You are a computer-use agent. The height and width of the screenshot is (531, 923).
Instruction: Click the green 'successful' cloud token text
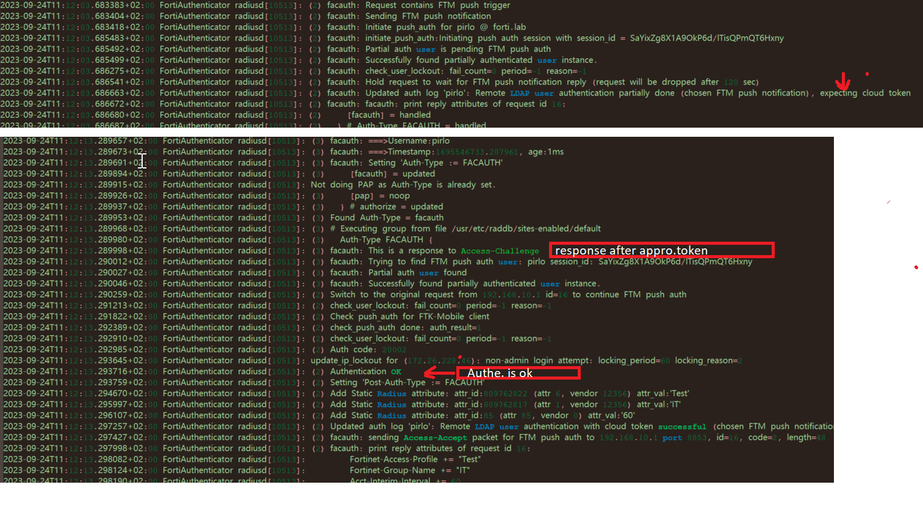[x=682, y=426]
